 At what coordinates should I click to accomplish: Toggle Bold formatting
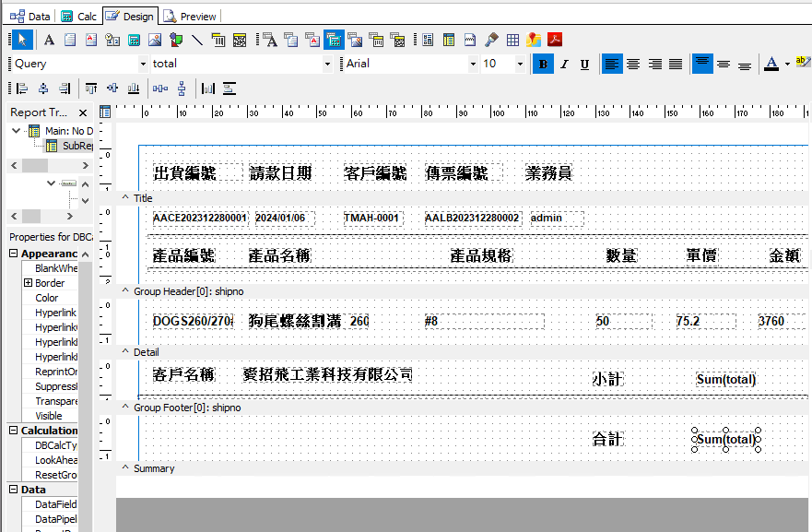coord(543,65)
